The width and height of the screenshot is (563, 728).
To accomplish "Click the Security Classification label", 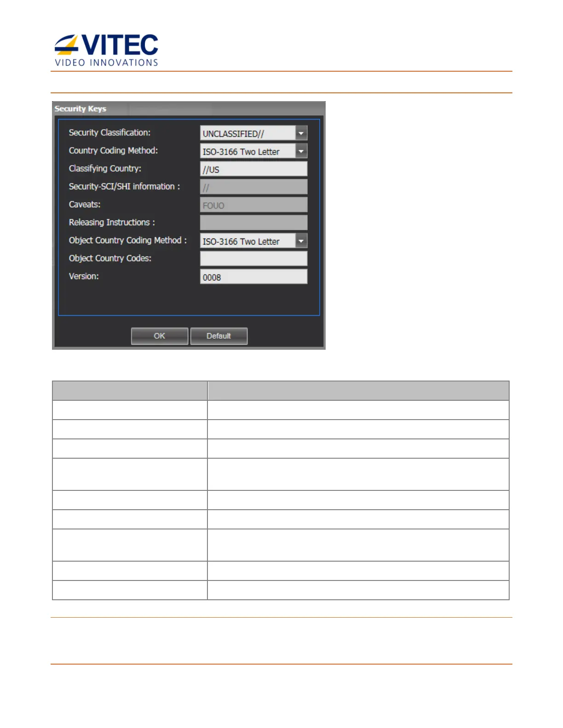I will (109, 132).
